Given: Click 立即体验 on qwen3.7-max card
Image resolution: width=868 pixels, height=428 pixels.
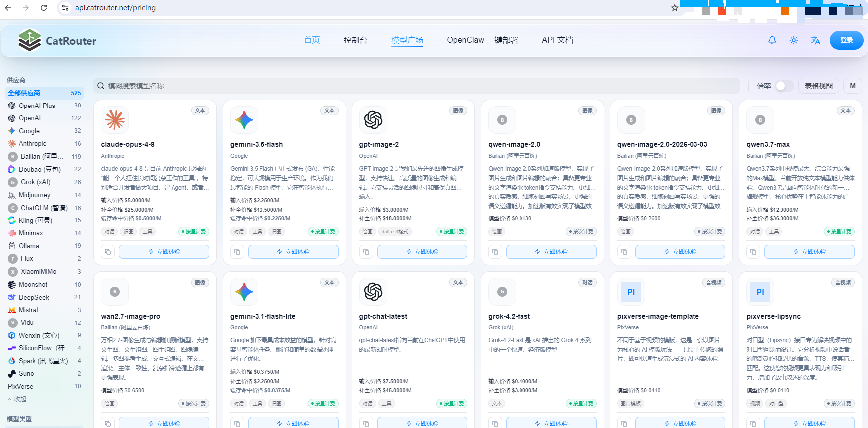Looking at the screenshot, I should (809, 252).
